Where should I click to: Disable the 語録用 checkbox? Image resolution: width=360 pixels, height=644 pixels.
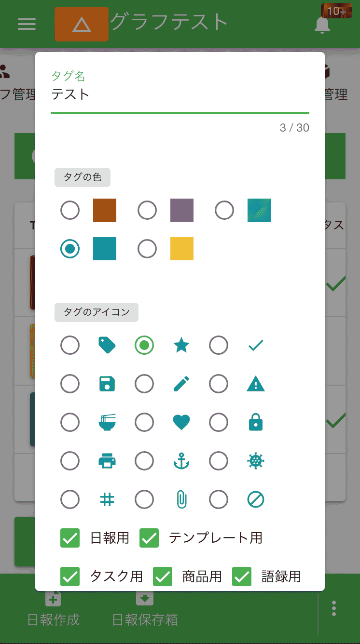[x=241, y=577]
